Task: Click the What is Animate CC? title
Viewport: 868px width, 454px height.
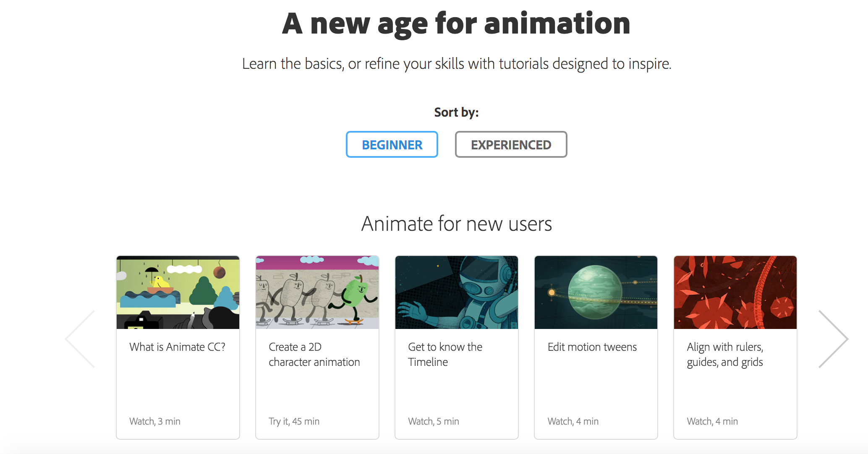Action: point(177,347)
